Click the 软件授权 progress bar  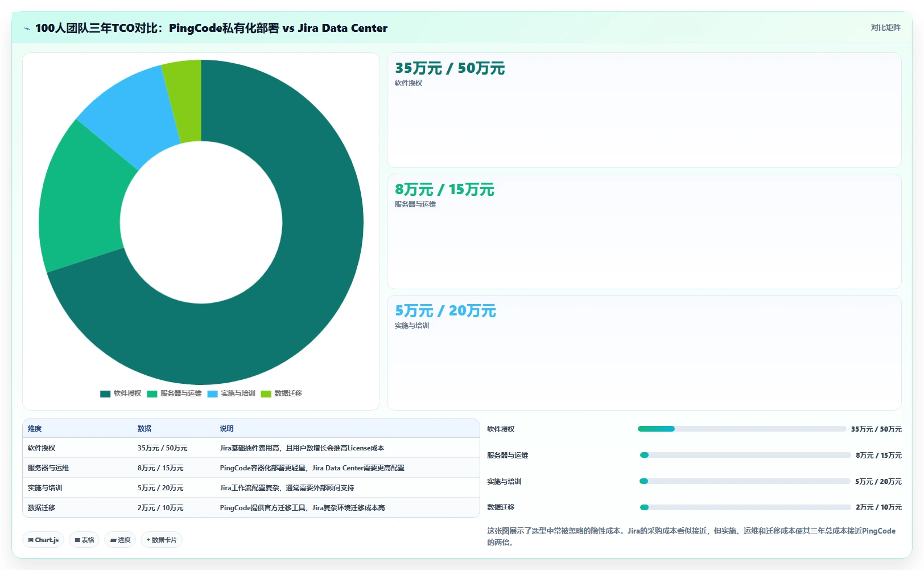coord(742,429)
